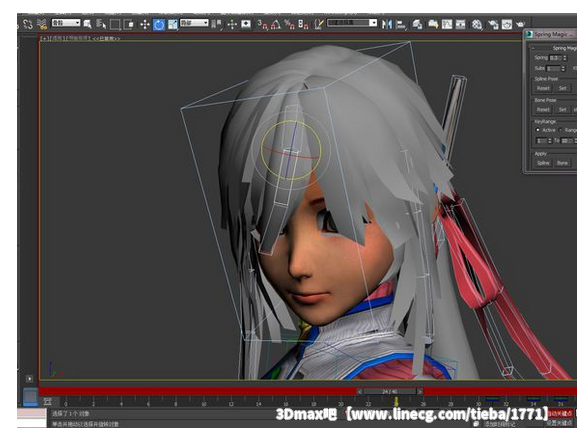Choose the Rectangular Selection Region tool

click(x=115, y=24)
